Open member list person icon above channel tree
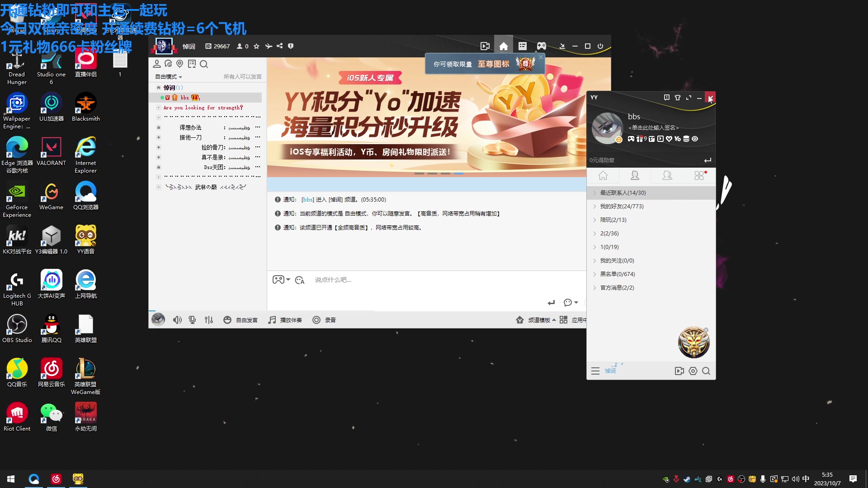Image resolution: width=868 pixels, height=488 pixels. click(157, 64)
